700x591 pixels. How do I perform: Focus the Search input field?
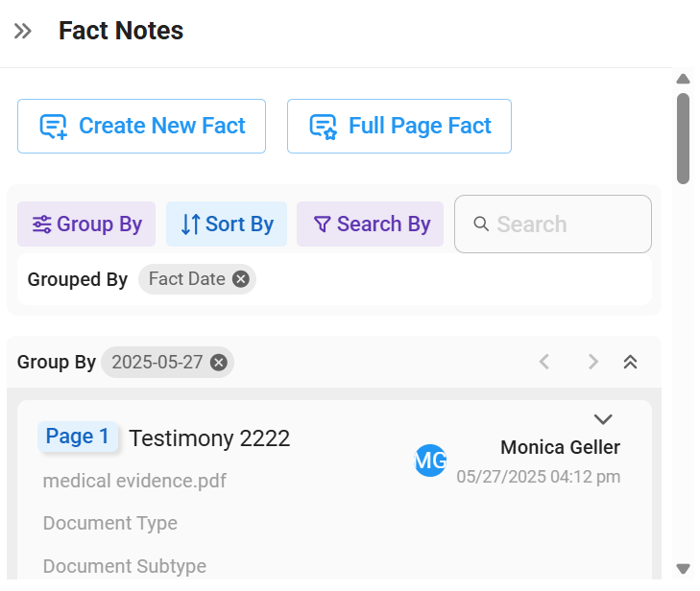point(553,224)
